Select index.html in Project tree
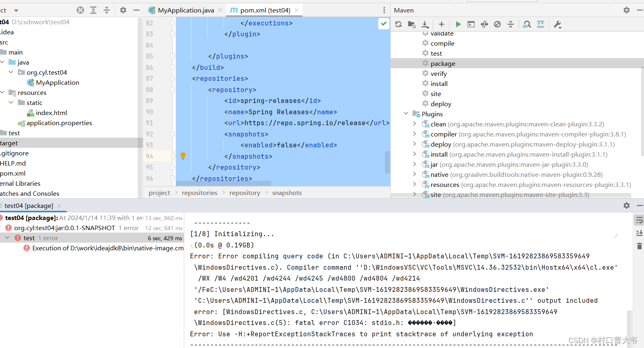Image resolution: width=644 pixels, height=348 pixels. [51, 113]
